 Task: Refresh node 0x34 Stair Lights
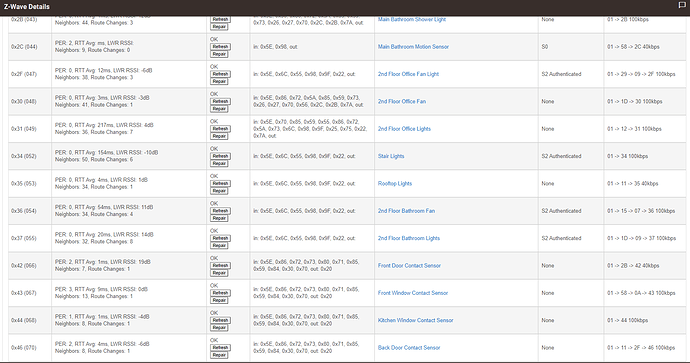point(220,156)
